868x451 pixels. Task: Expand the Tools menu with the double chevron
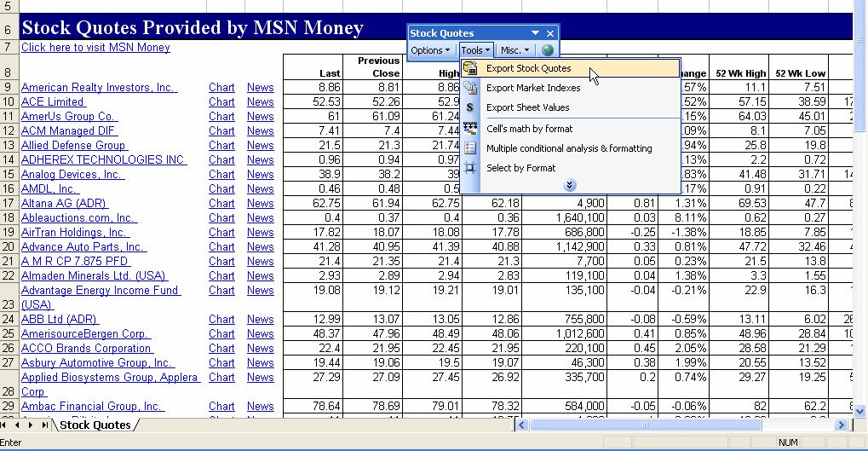click(570, 185)
